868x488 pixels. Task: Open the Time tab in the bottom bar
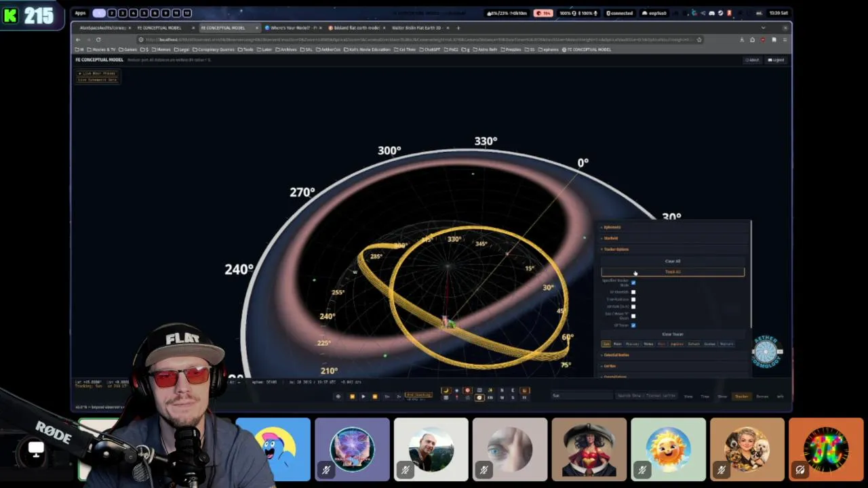705,396
